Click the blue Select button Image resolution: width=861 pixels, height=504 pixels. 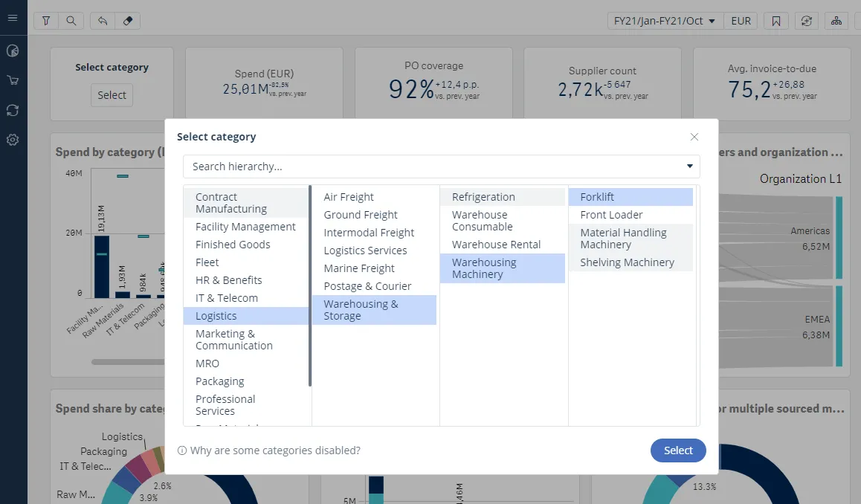[x=677, y=450]
